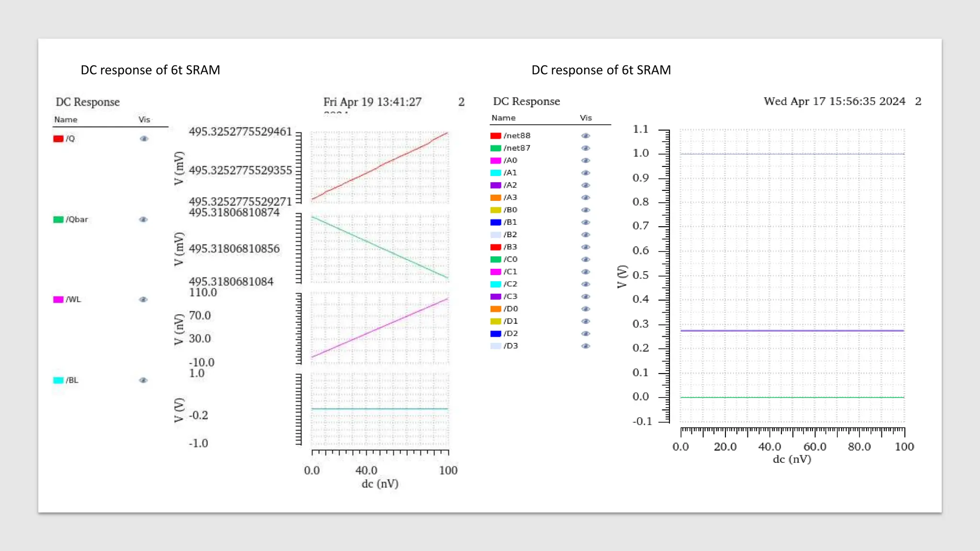Click the Vis column header in right legend
The image size is (980, 551).
586,118
